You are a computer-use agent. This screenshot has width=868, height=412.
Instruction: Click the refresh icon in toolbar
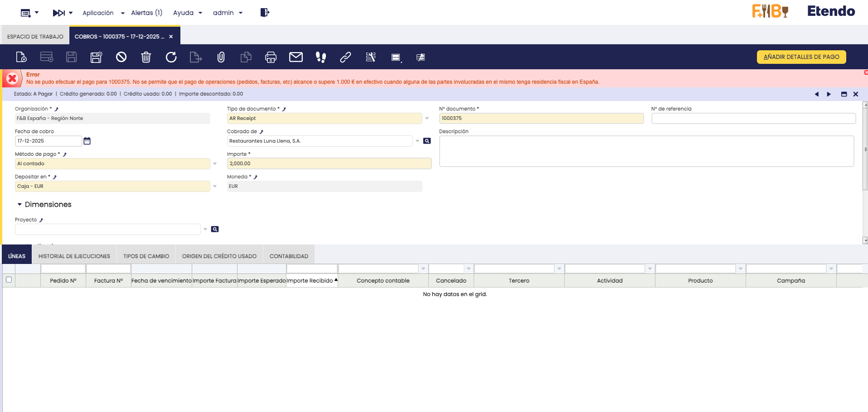[x=171, y=57]
